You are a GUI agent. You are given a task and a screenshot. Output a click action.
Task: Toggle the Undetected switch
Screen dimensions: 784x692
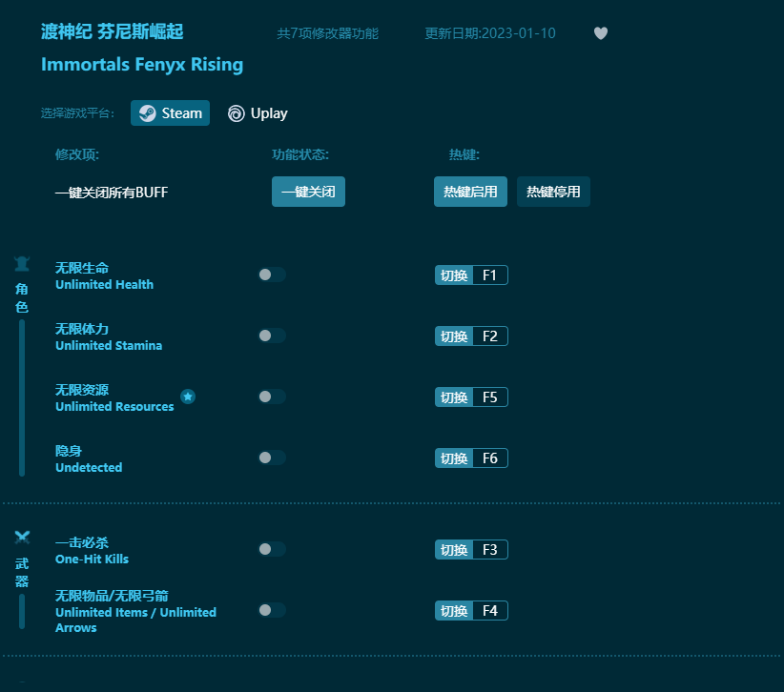272,458
